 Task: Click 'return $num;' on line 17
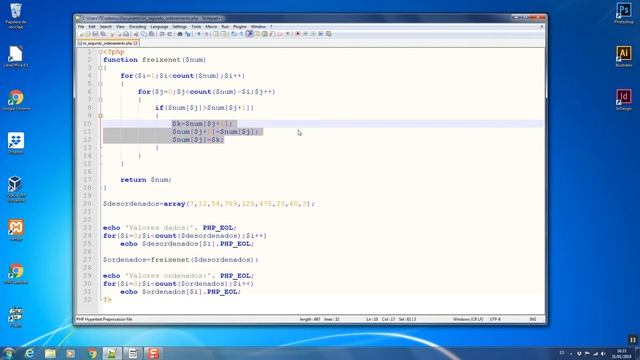146,180
